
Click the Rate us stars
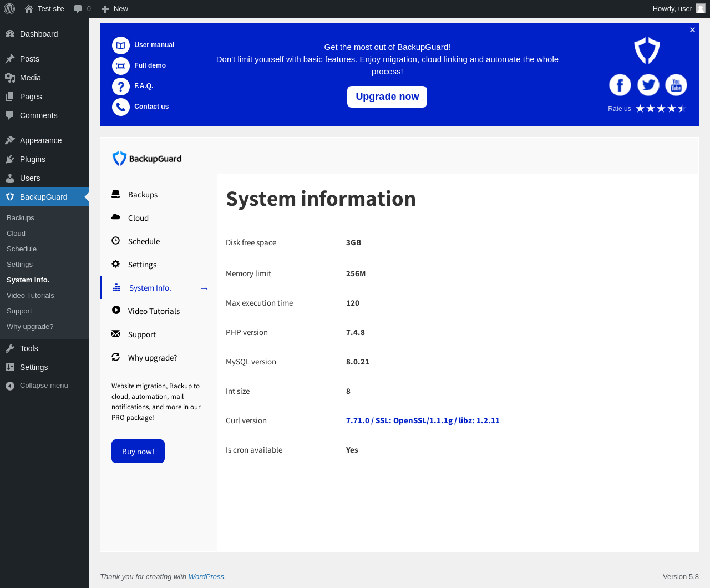[661, 109]
